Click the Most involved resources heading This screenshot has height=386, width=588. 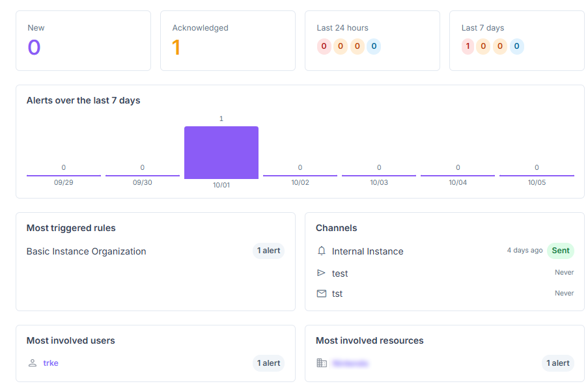pyautogui.click(x=369, y=340)
